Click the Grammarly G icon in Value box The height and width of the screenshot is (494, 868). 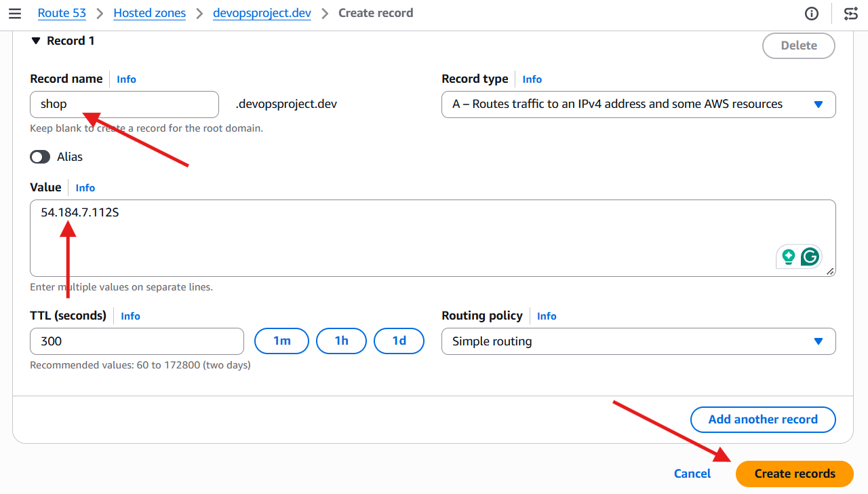[x=810, y=256]
